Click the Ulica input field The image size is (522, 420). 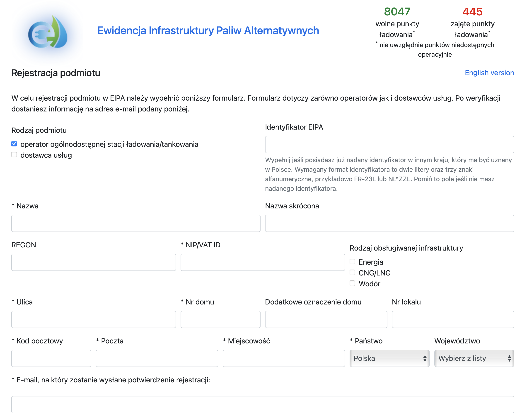point(93,320)
